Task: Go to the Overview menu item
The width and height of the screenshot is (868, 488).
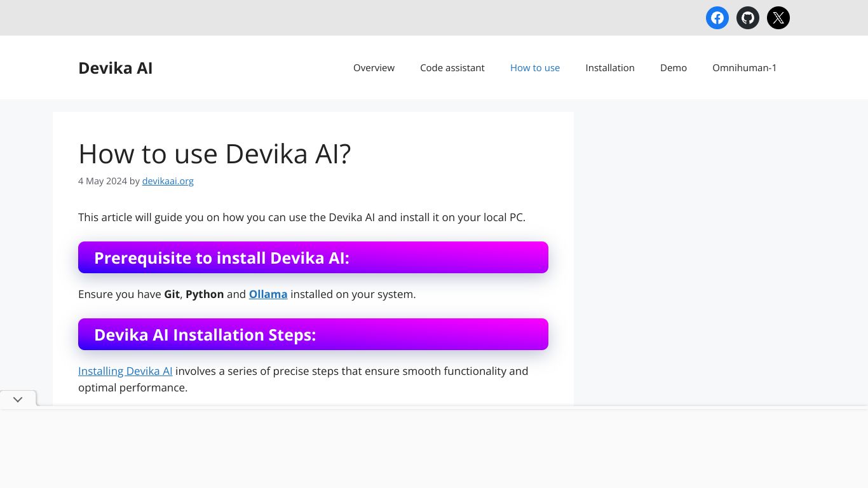Action: pyautogui.click(x=374, y=68)
